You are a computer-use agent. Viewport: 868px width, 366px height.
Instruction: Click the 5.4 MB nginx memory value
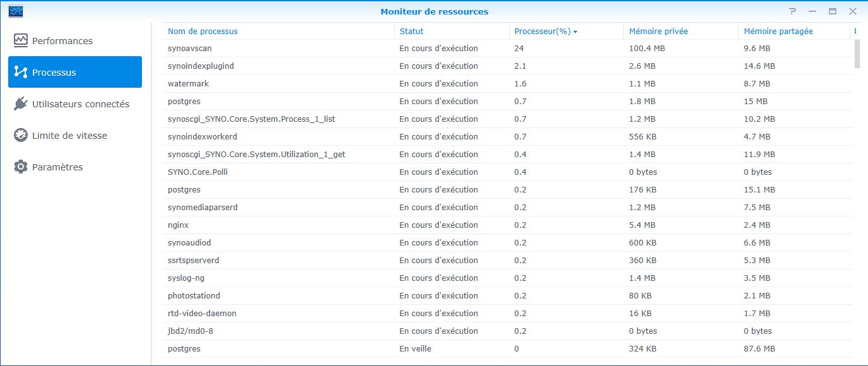click(642, 225)
